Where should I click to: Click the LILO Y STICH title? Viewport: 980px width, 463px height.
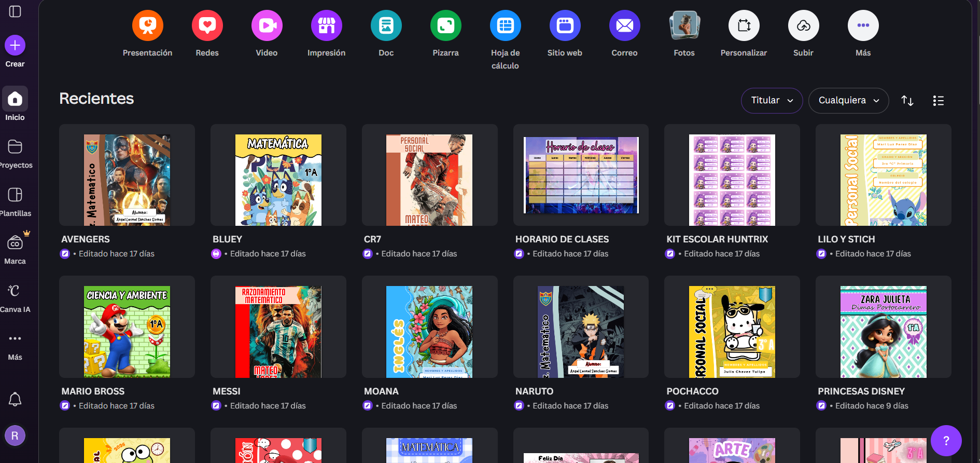pos(846,239)
